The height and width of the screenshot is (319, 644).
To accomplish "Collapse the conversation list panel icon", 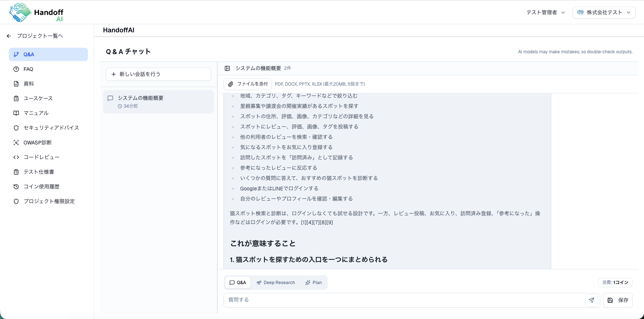I will tap(227, 68).
